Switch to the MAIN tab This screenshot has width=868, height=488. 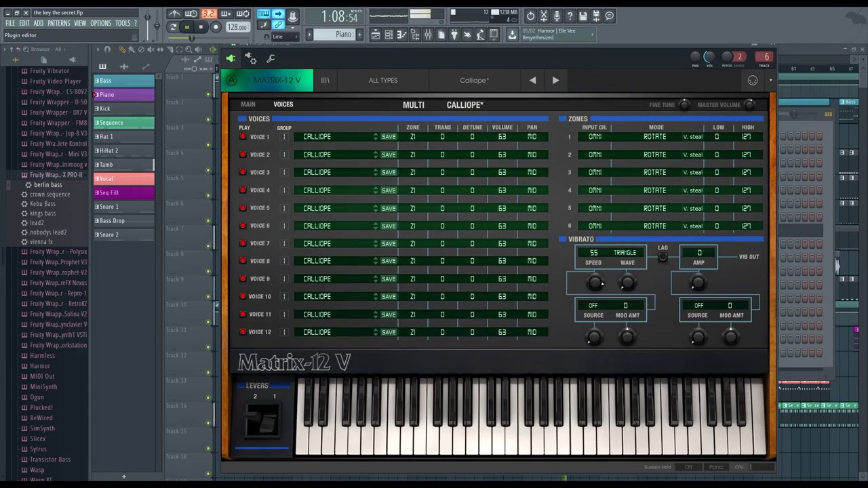(248, 104)
